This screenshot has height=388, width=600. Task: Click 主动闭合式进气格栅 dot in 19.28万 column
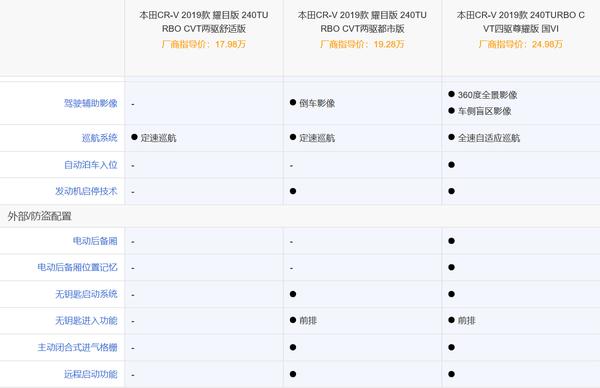293,347
